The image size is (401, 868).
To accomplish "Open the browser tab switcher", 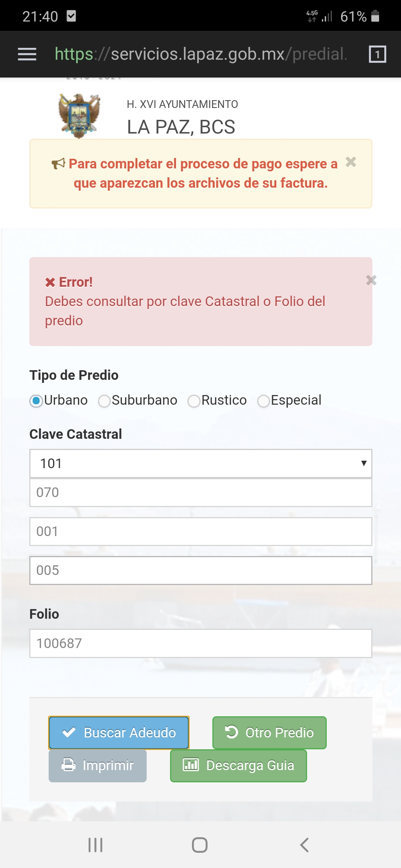I will click(377, 54).
